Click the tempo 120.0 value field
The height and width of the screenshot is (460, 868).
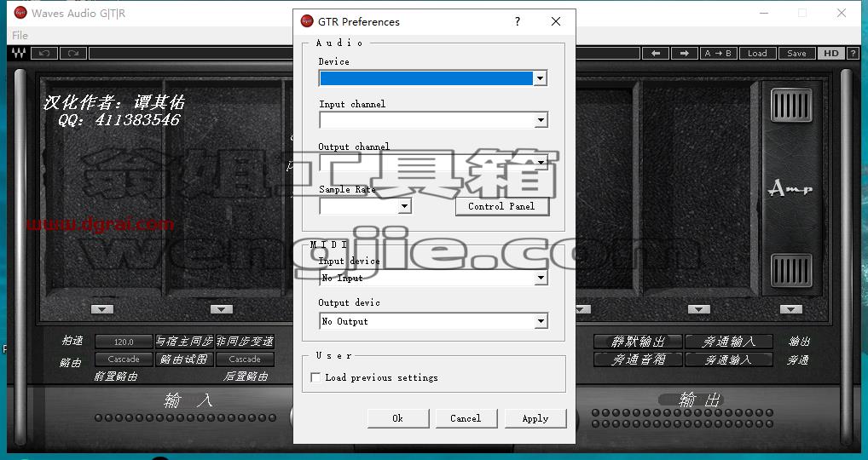click(x=124, y=342)
